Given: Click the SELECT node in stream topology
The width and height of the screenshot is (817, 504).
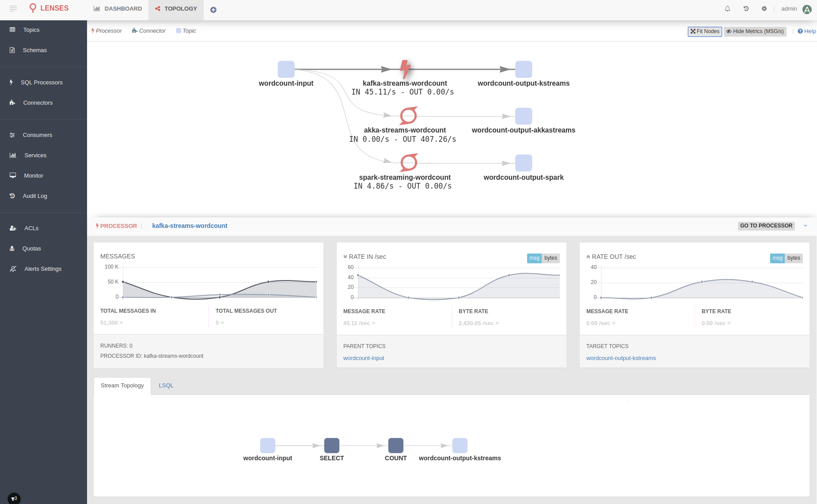Looking at the screenshot, I should 332,445.
